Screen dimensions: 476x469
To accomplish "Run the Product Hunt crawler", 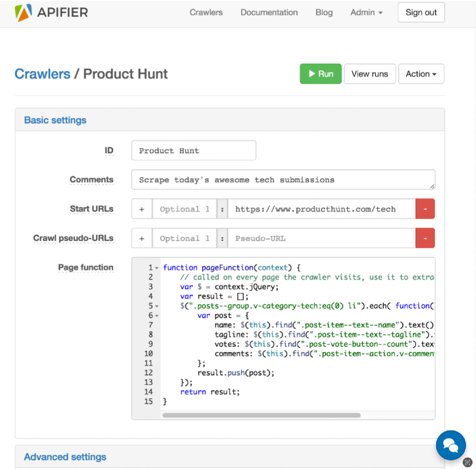I will (321, 74).
